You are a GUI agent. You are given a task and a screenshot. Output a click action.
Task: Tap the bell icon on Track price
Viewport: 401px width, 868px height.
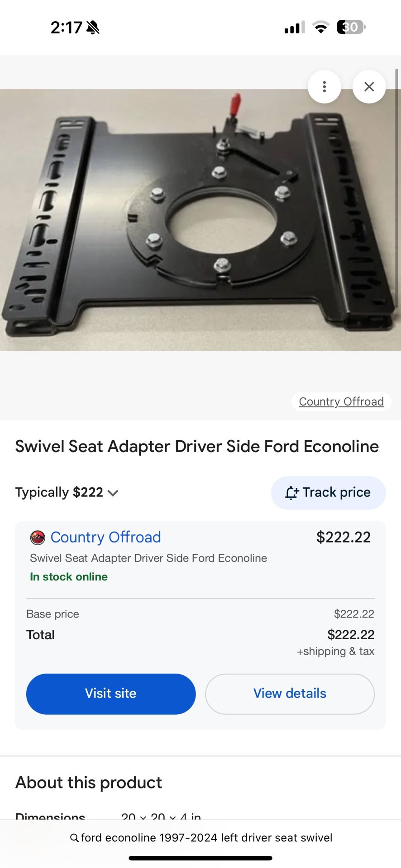point(291,493)
